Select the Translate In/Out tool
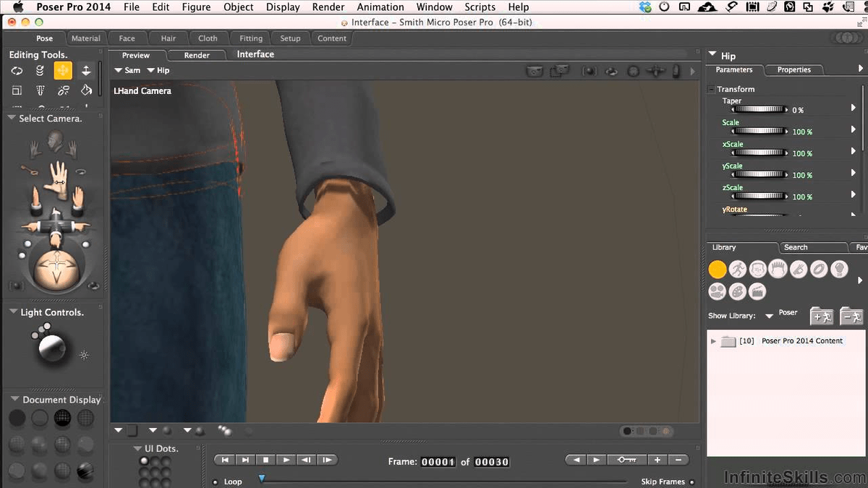The image size is (868, 488). tap(87, 70)
